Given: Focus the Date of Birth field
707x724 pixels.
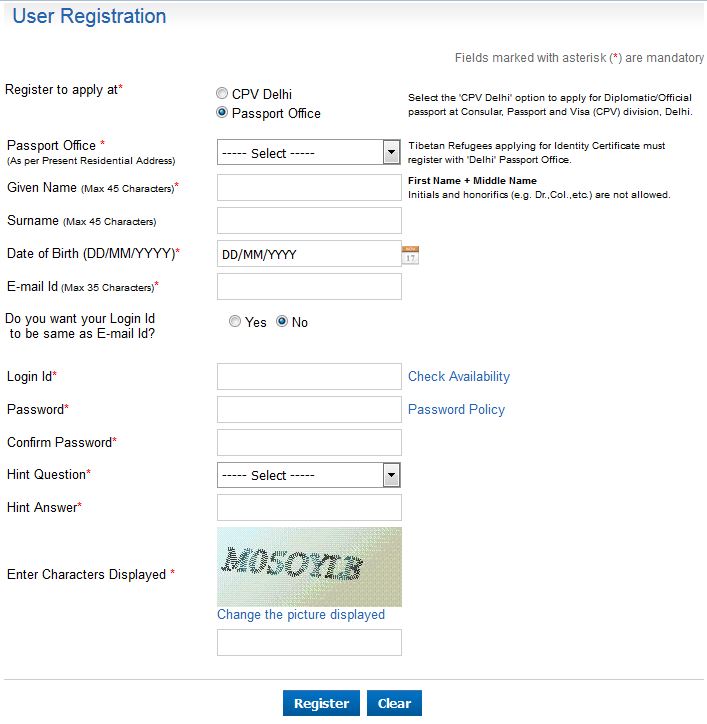Looking at the screenshot, I should coord(309,254).
